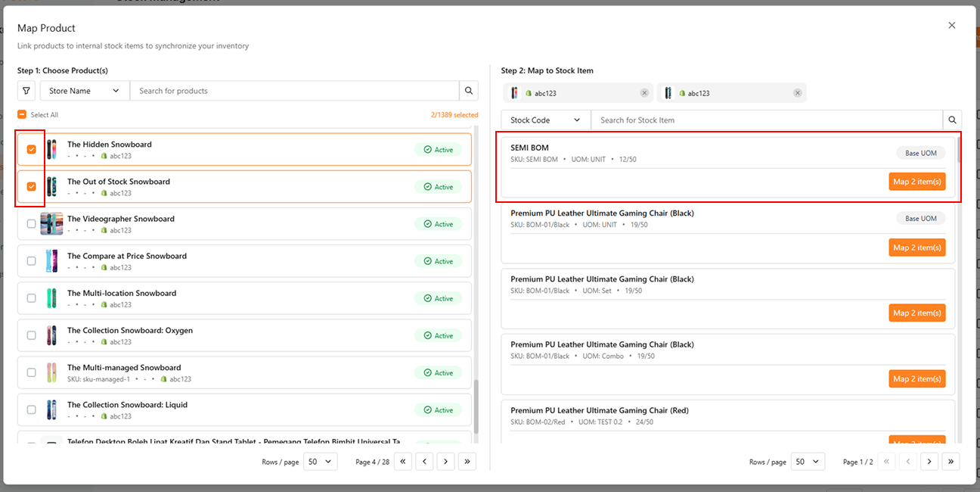
Task: Click The Hidden Snowboard product thumbnail
Action: coord(51,149)
